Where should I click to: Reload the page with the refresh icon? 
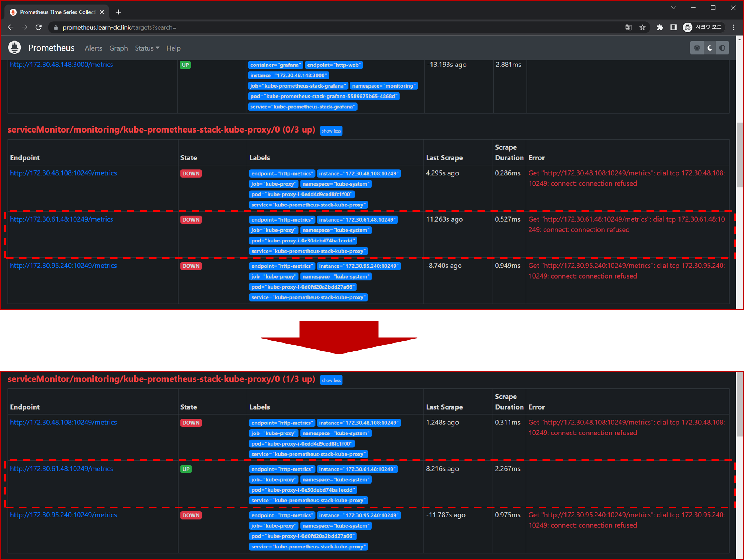pos(38,27)
